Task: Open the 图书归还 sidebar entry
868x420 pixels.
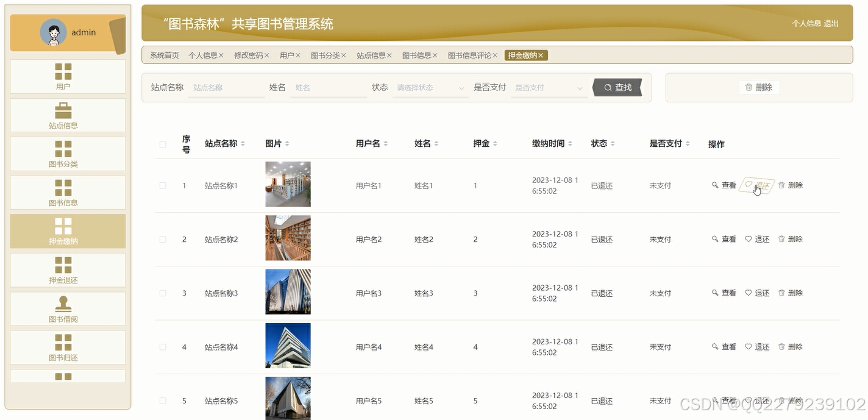Action: pyautogui.click(x=67, y=347)
